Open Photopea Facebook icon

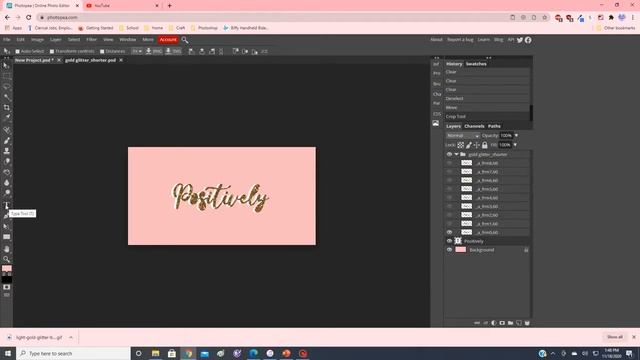click(x=528, y=40)
